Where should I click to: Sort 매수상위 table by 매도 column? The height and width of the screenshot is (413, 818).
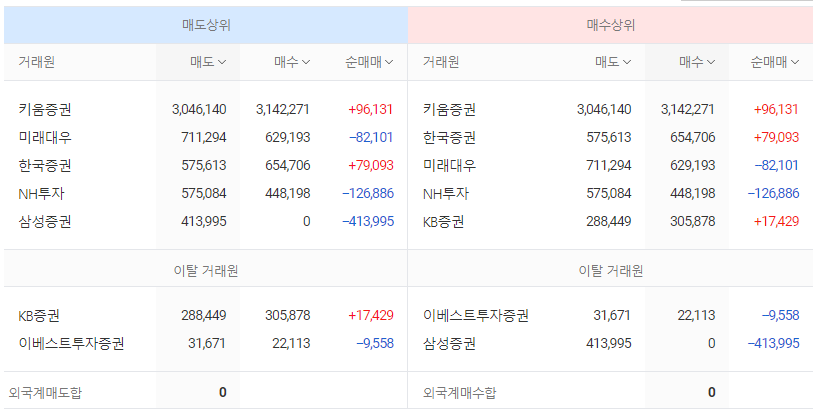(x=613, y=62)
